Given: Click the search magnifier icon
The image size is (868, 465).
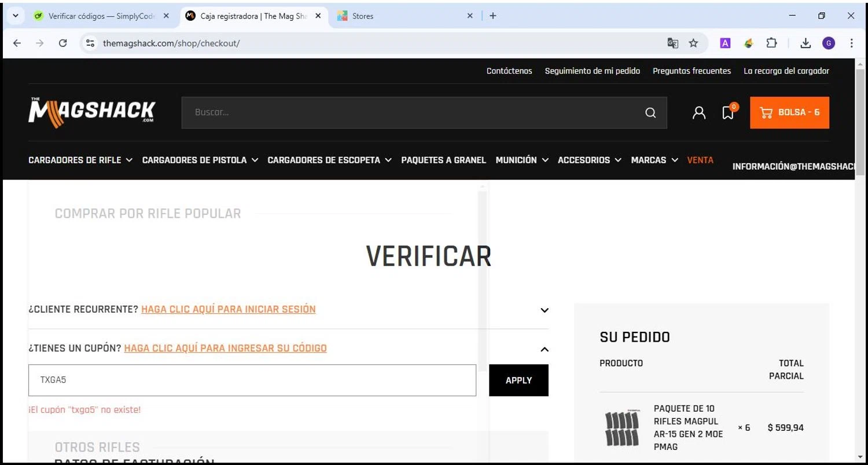Looking at the screenshot, I should click(650, 113).
